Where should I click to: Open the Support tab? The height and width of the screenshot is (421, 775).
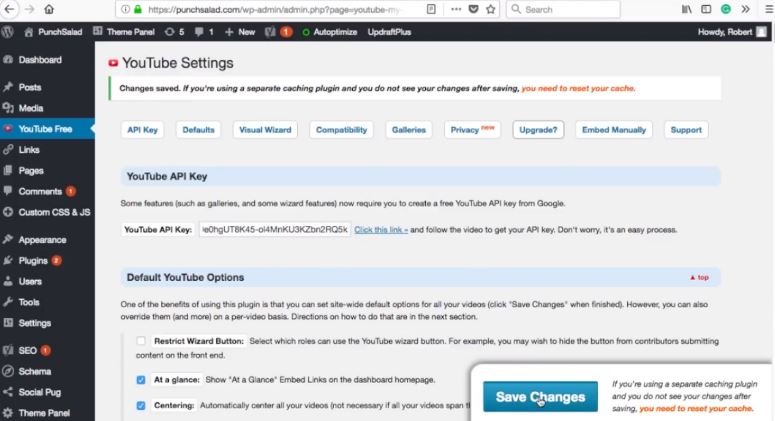coord(686,130)
